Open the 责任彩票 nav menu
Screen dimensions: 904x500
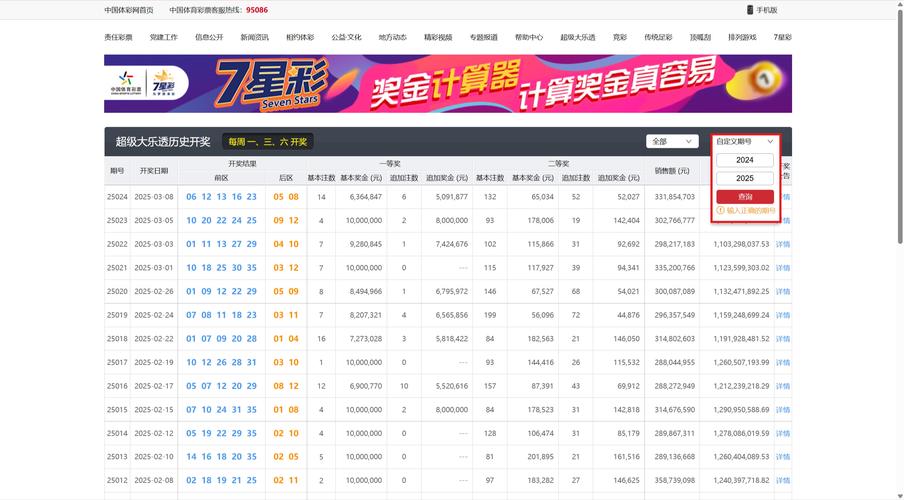[118, 37]
